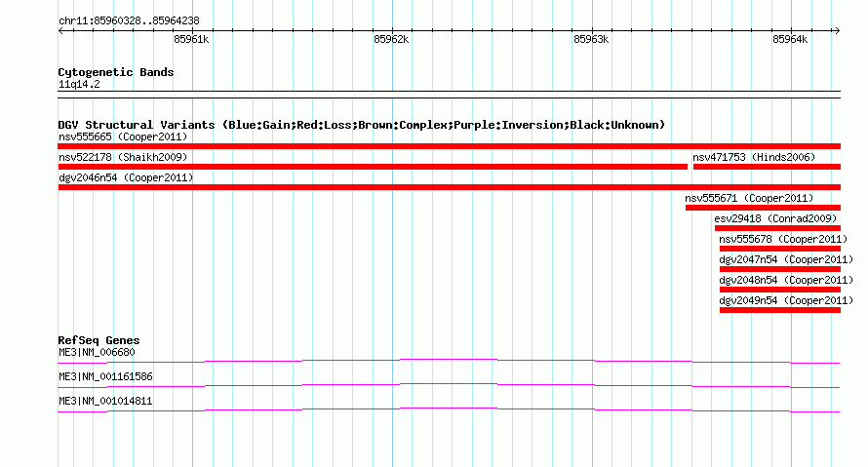Click the red bar under dgv2048n54
The width and height of the screenshot is (868, 467).
(780, 290)
